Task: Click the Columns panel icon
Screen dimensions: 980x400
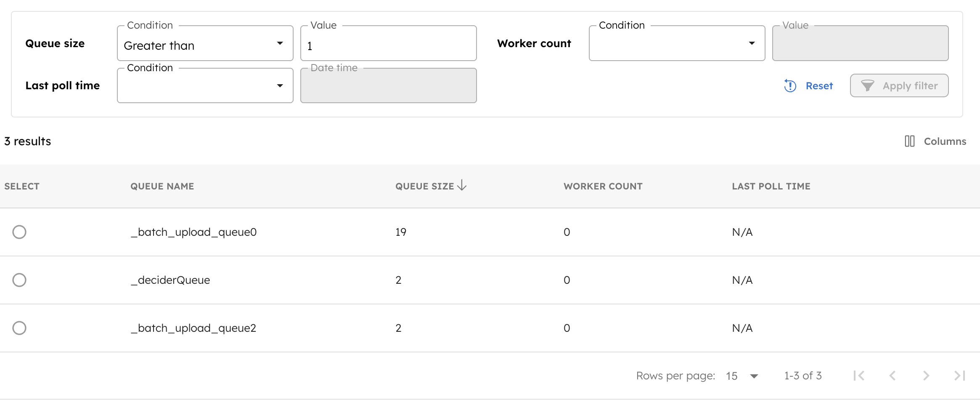Action: point(909,141)
